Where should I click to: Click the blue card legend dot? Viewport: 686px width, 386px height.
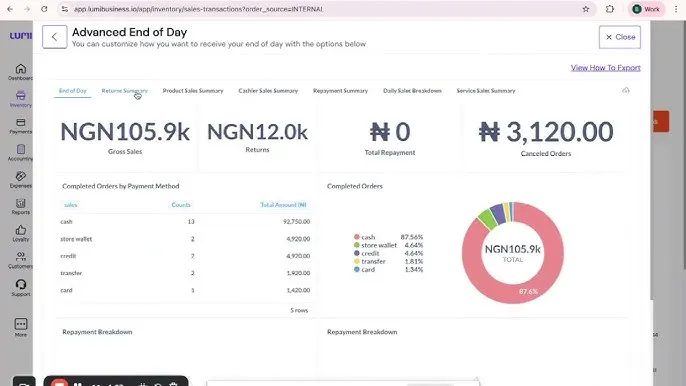click(x=357, y=270)
